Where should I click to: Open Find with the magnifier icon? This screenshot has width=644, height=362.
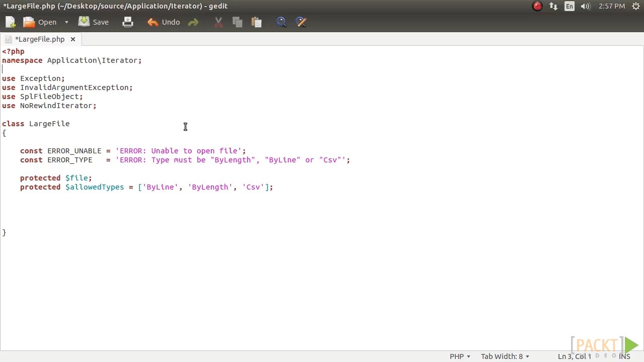tap(281, 22)
